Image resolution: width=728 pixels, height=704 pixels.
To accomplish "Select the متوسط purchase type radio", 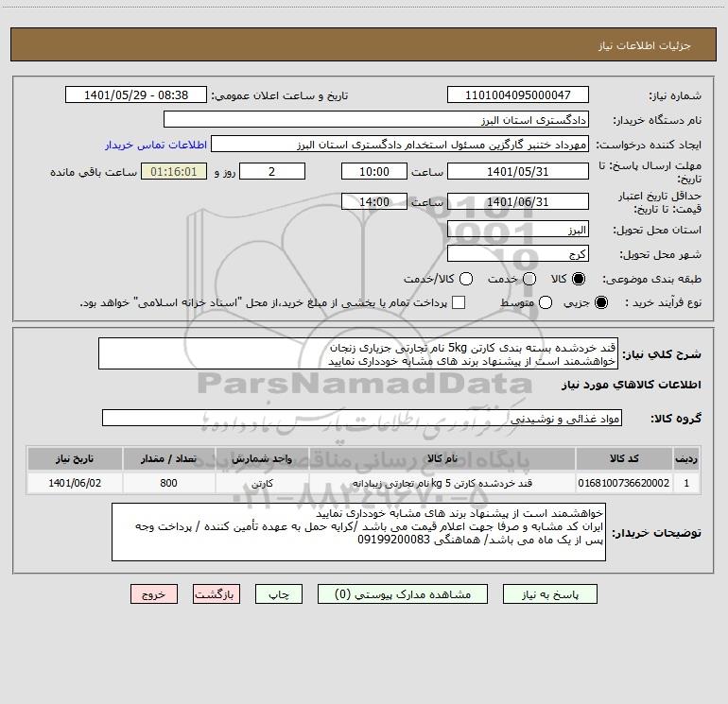I will coord(546,302).
